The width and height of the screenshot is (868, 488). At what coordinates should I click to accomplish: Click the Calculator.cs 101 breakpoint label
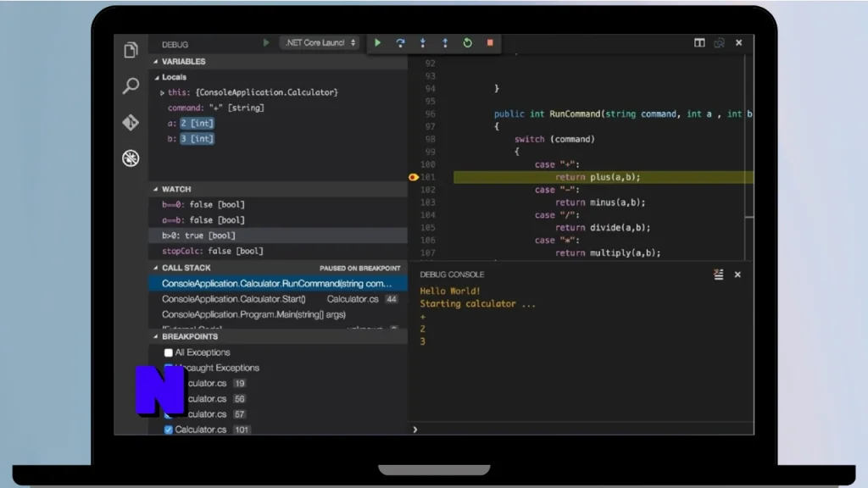[200, 430]
